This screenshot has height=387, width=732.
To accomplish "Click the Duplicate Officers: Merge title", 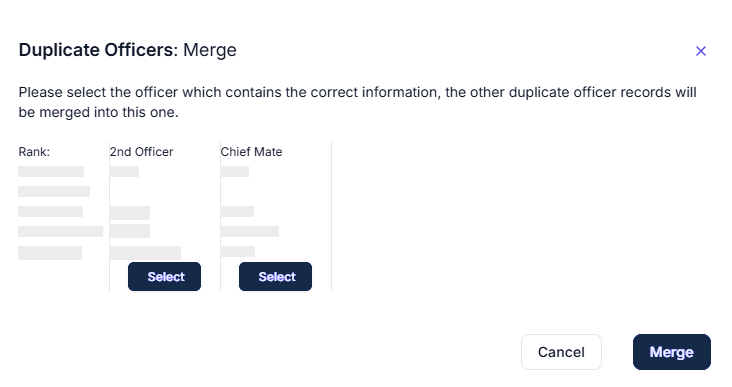I will [127, 50].
